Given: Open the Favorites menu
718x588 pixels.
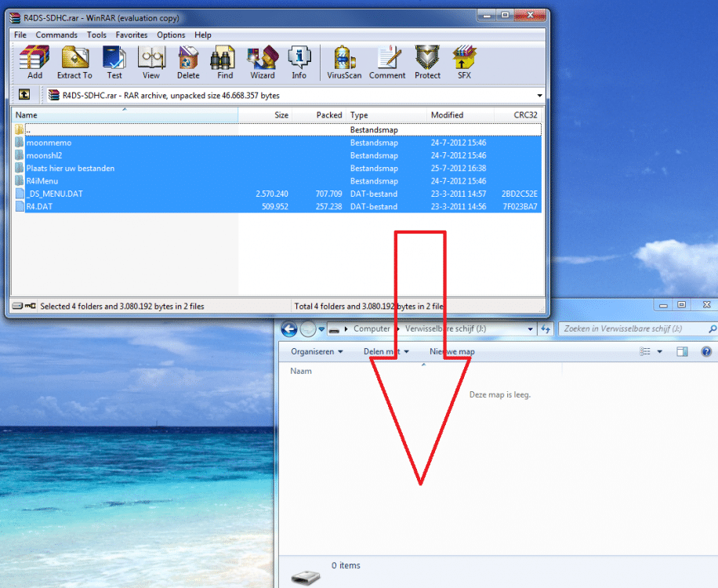Looking at the screenshot, I should pyautogui.click(x=132, y=34).
